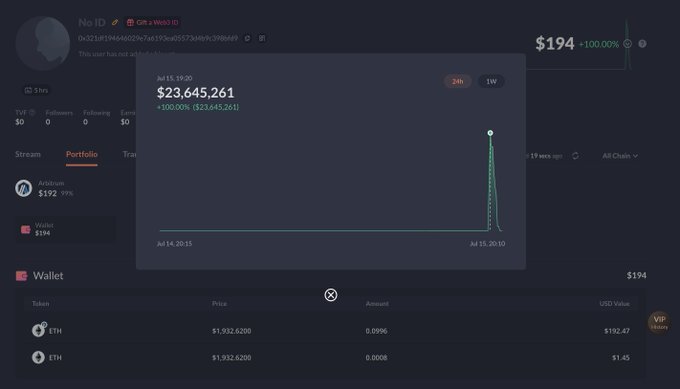
Task: Copy the wallet address icon
Action: pos(247,38)
